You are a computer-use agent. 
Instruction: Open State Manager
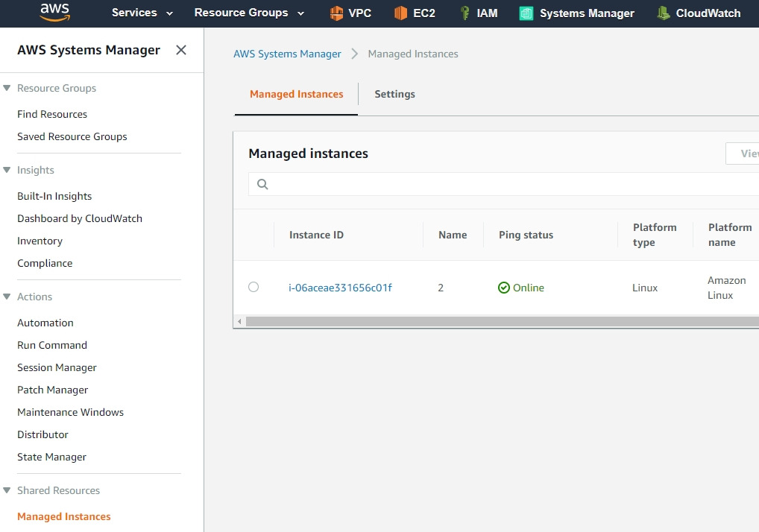point(51,457)
